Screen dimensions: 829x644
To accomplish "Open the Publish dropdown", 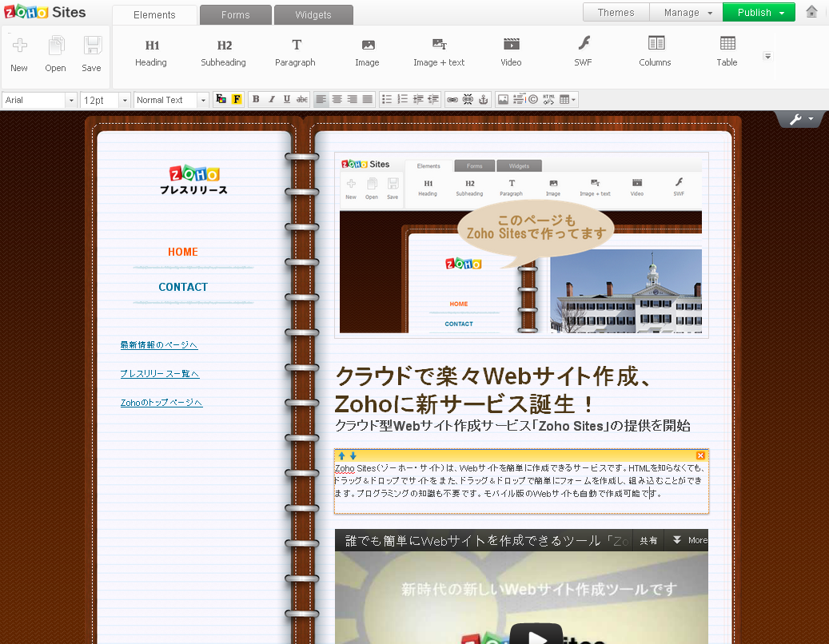I will (759, 12).
